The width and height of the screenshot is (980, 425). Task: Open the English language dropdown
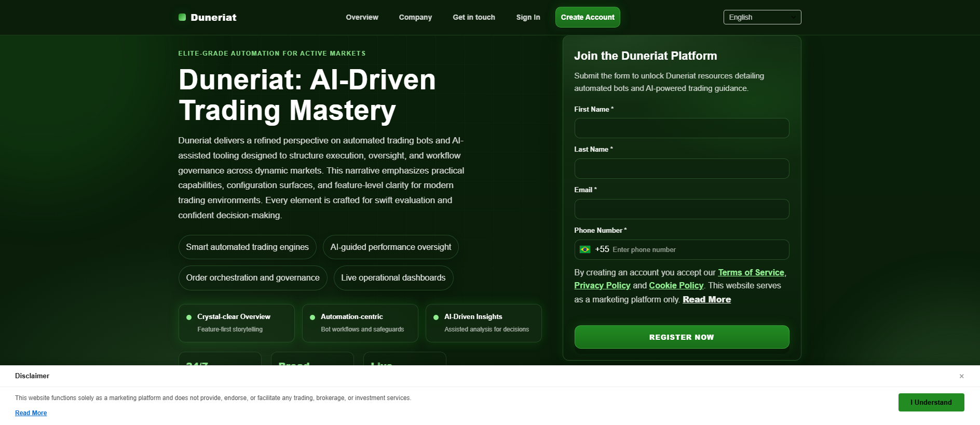tap(762, 17)
